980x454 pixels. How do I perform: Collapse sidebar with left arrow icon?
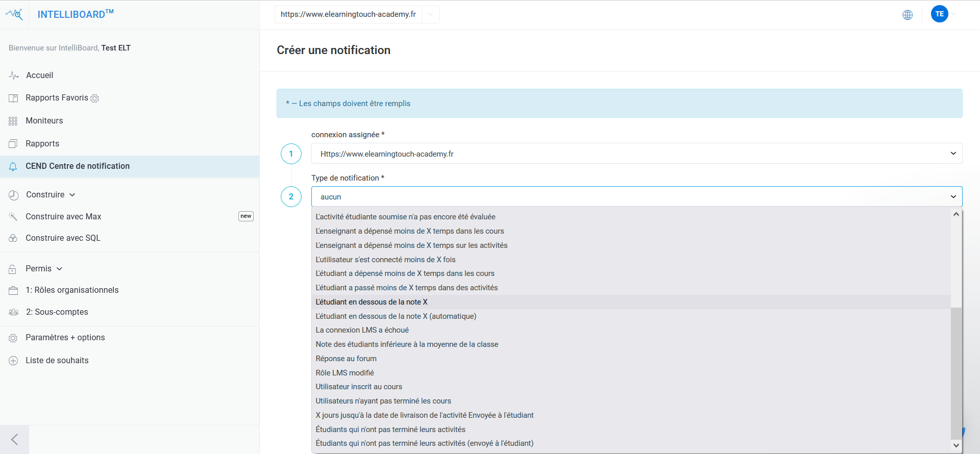(x=14, y=439)
